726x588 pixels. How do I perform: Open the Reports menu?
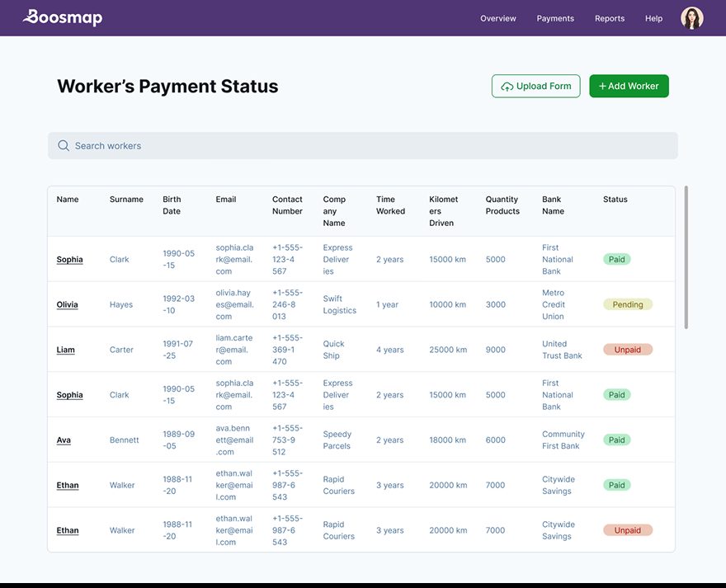coord(610,18)
